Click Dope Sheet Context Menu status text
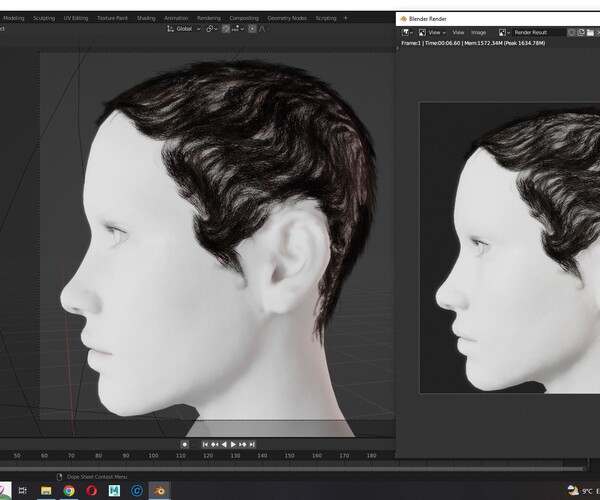Screen dimensions: 600x500 (97, 477)
